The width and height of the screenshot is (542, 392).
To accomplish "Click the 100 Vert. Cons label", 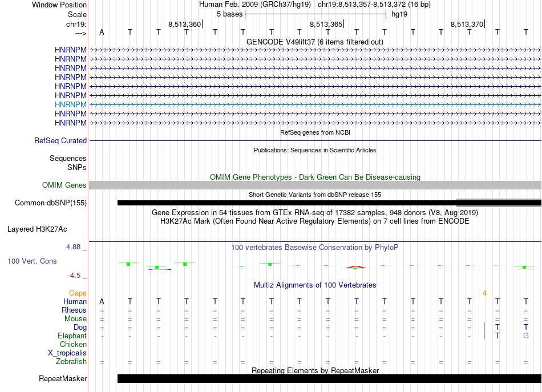I will (x=32, y=261).
